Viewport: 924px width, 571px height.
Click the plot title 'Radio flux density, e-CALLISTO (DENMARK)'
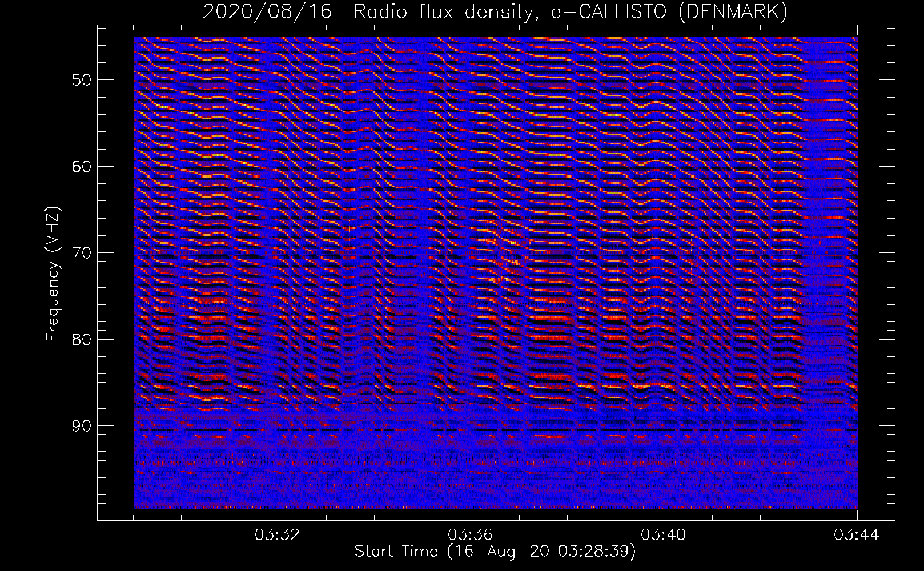click(569, 12)
